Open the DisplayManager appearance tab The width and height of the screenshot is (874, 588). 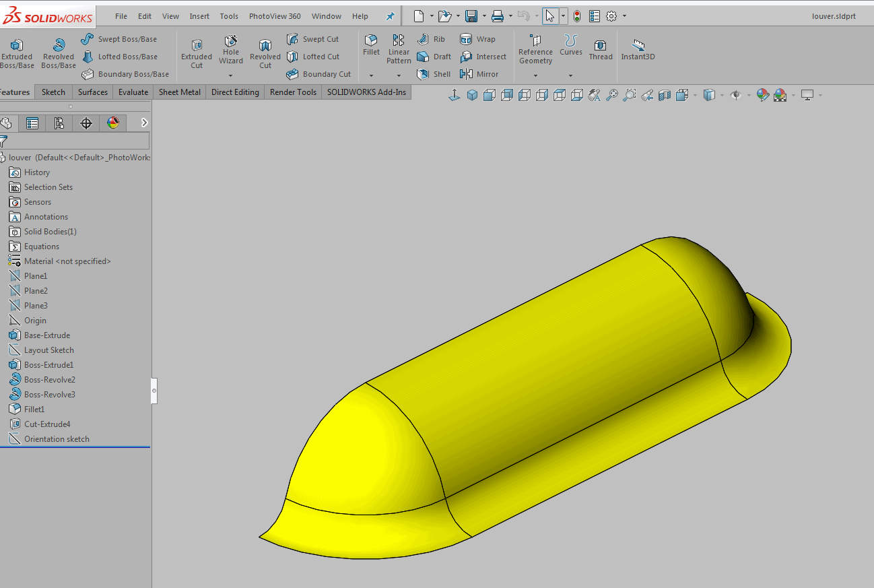coord(112,123)
